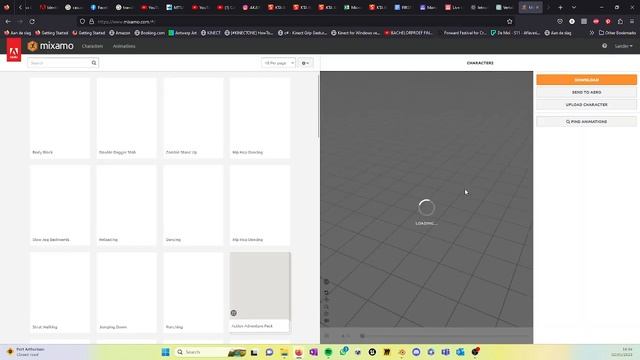This screenshot has height=360, width=640.
Task: Open File Explorer from the taskbar
Action: [x=284, y=352]
